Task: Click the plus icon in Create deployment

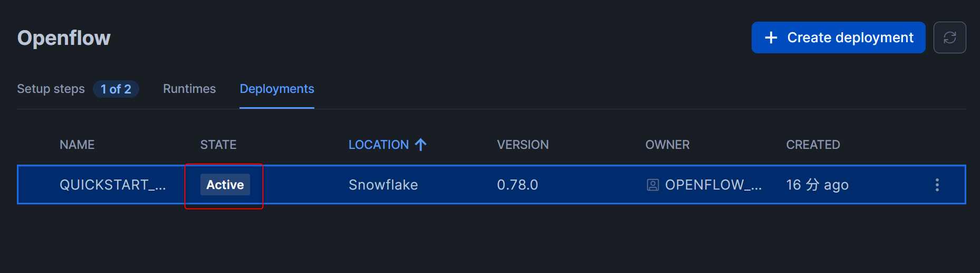Action: tap(771, 37)
